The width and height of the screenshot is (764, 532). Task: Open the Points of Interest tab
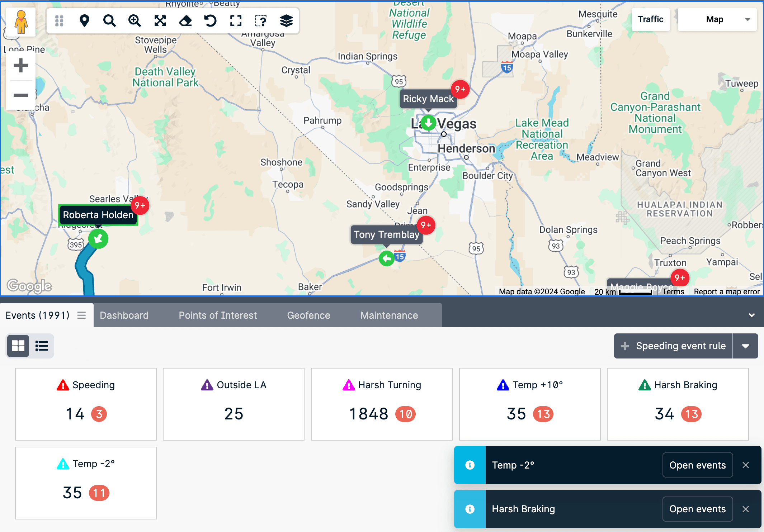pyautogui.click(x=218, y=315)
